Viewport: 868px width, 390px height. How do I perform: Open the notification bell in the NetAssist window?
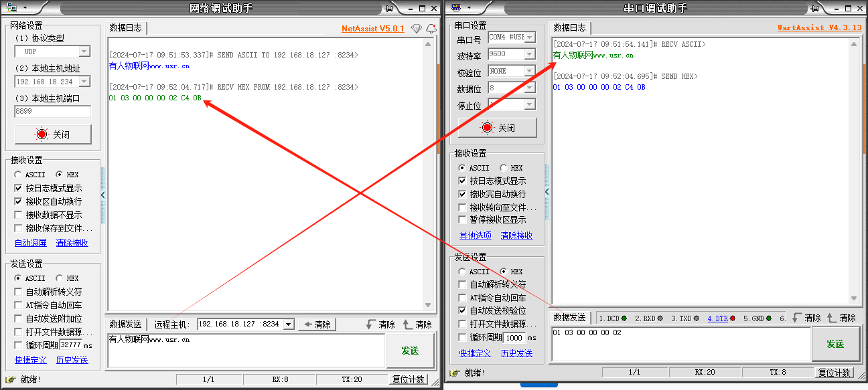[431, 29]
